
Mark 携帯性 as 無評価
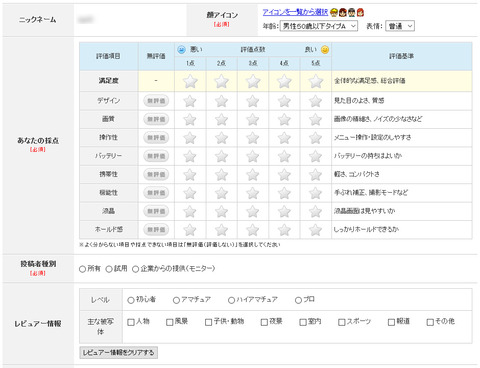click(156, 174)
